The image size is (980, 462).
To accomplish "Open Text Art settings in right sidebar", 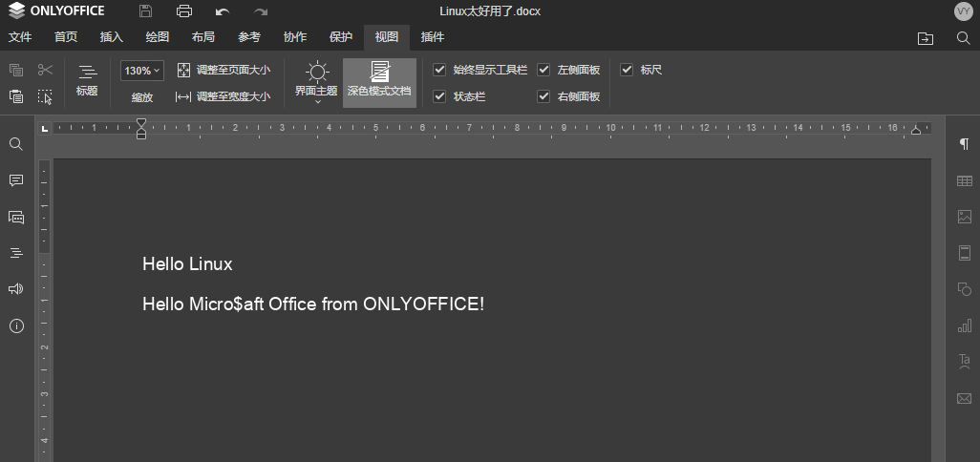I will tap(965, 362).
